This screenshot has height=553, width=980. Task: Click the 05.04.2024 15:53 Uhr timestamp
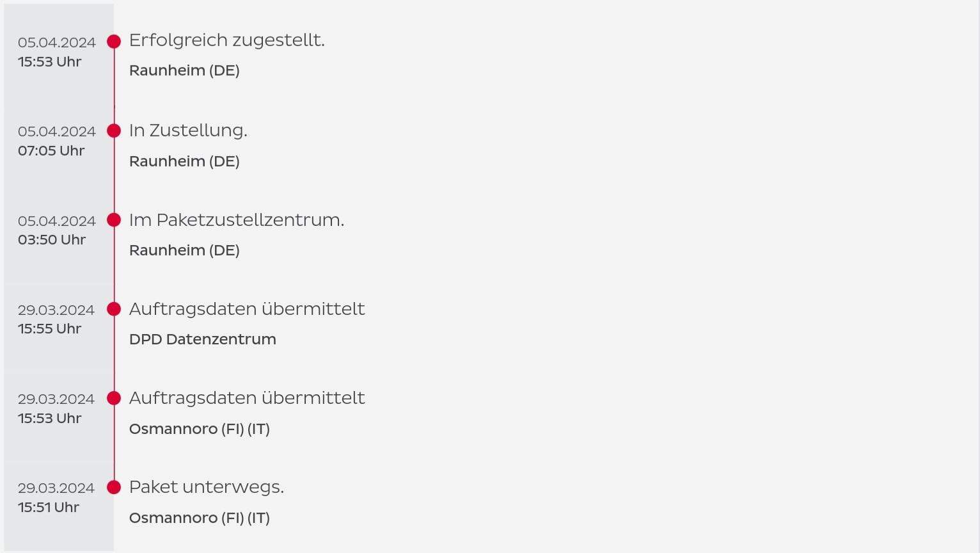pyautogui.click(x=56, y=52)
